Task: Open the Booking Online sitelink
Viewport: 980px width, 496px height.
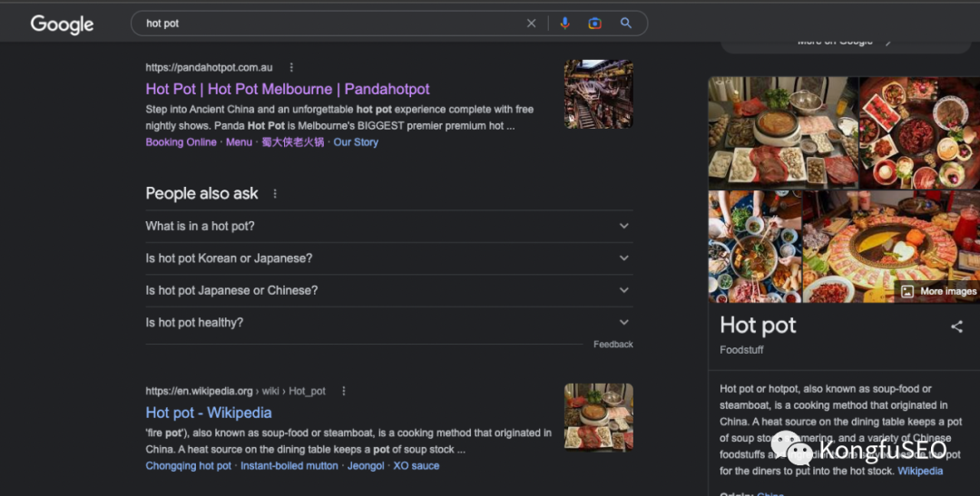Action: pyautogui.click(x=181, y=141)
